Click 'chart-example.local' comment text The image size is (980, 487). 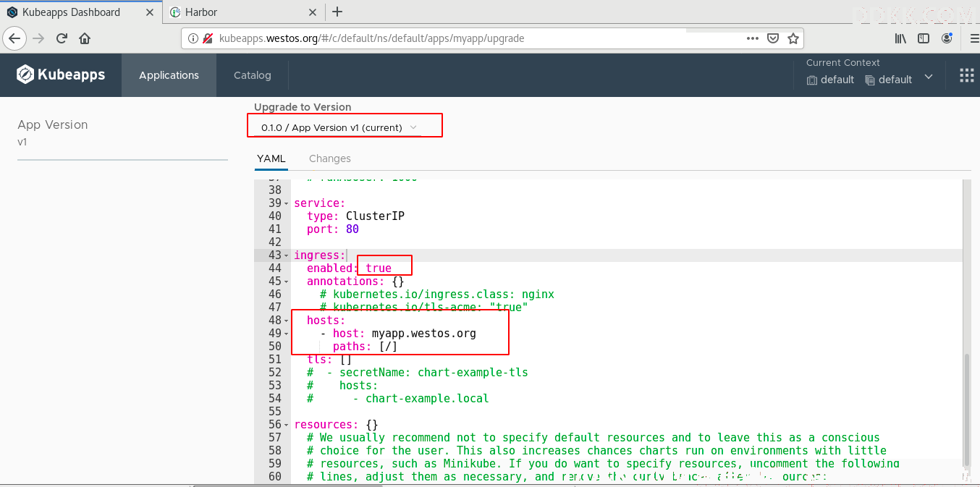[427, 399]
